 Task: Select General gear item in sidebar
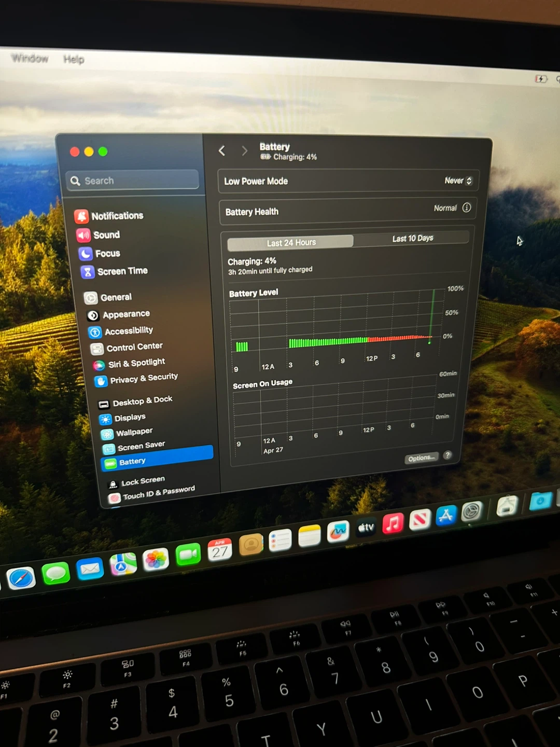pos(108,297)
